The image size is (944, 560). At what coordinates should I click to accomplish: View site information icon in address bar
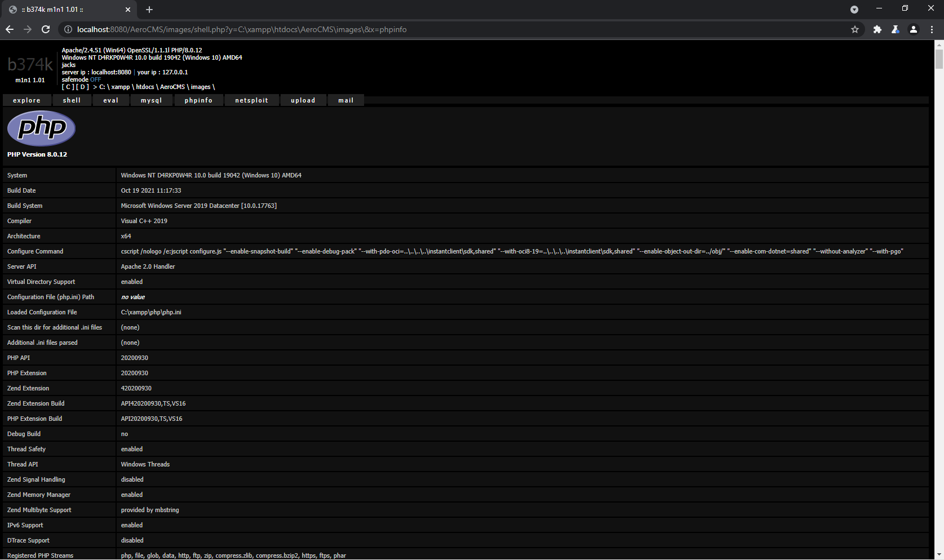coord(68,29)
